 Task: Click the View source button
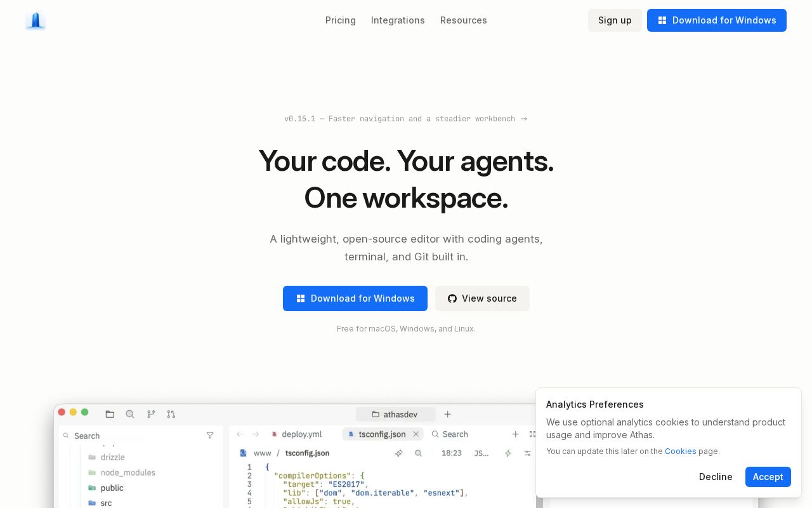[x=482, y=298]
